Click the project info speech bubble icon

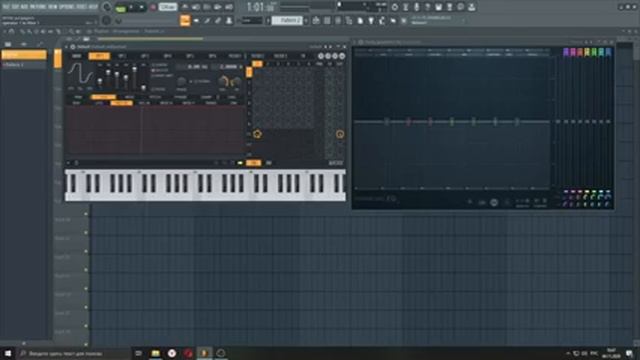tap(460, 7)
